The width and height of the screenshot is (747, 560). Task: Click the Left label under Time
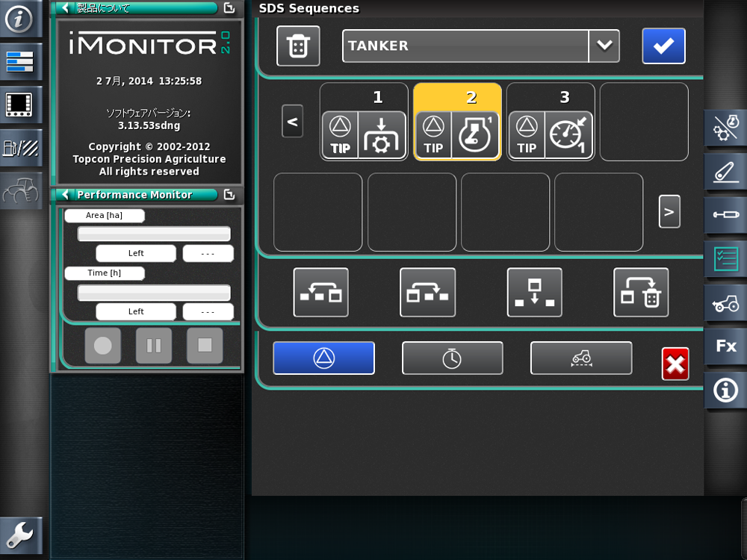pos(136,311)
